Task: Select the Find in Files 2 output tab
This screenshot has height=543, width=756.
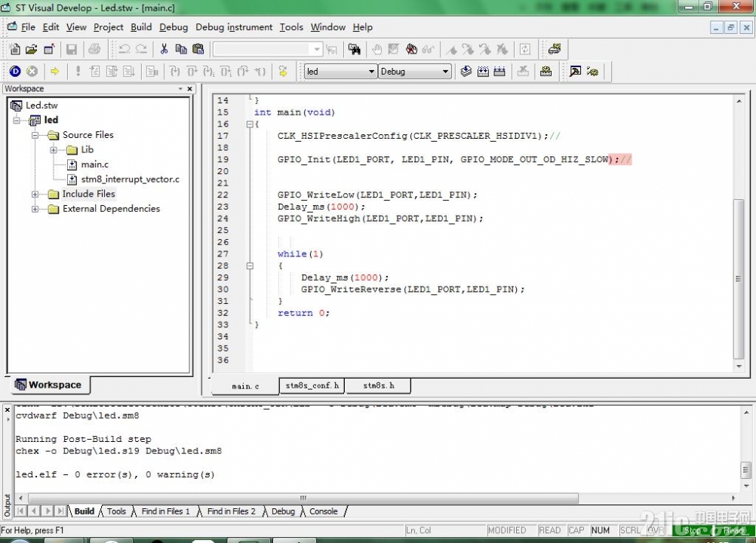Action: click(x=232, y=511)
